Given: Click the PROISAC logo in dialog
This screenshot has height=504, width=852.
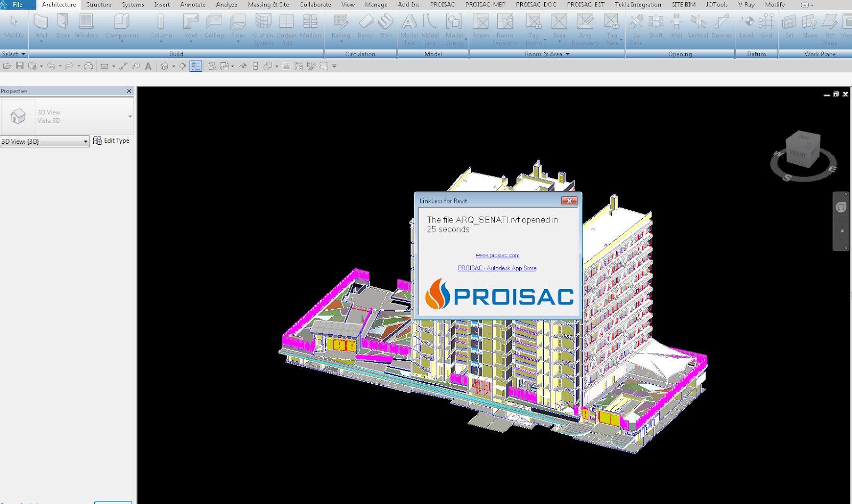Looking at the screenshot, I should click(x=499, y=294).
